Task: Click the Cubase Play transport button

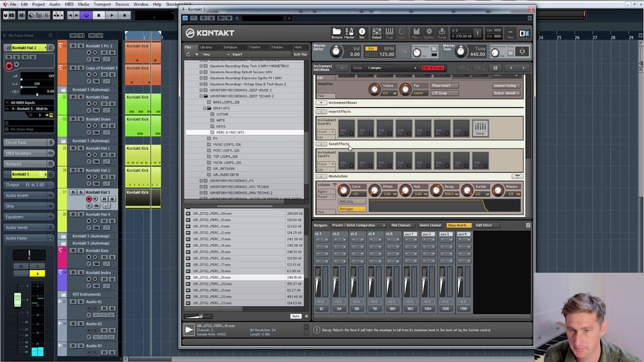Action: (111, 15)
